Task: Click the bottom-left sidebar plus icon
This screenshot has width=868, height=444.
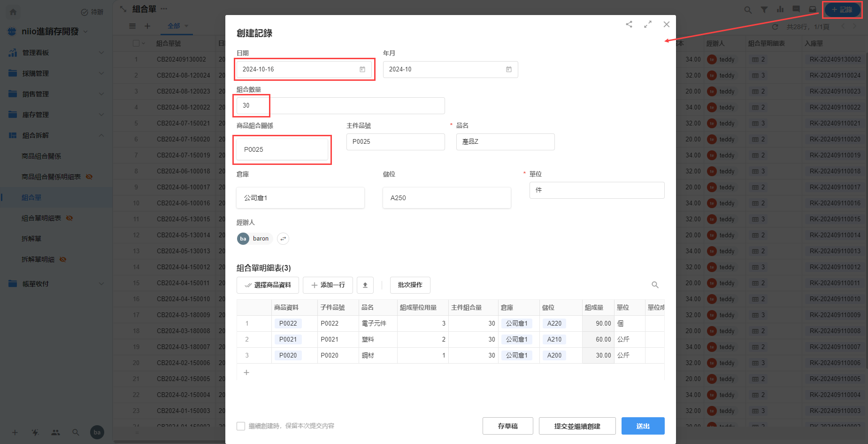Action: [x=15, y=432]
